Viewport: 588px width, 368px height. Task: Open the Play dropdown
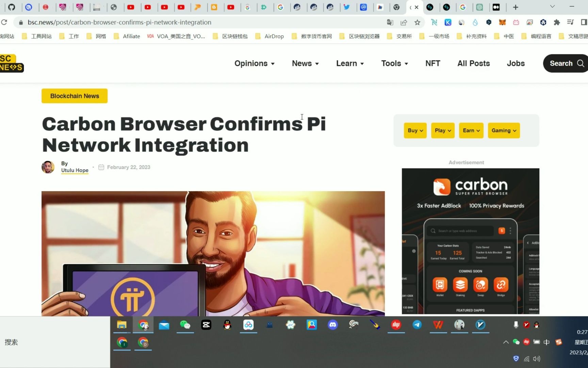(x=443, y=131)
